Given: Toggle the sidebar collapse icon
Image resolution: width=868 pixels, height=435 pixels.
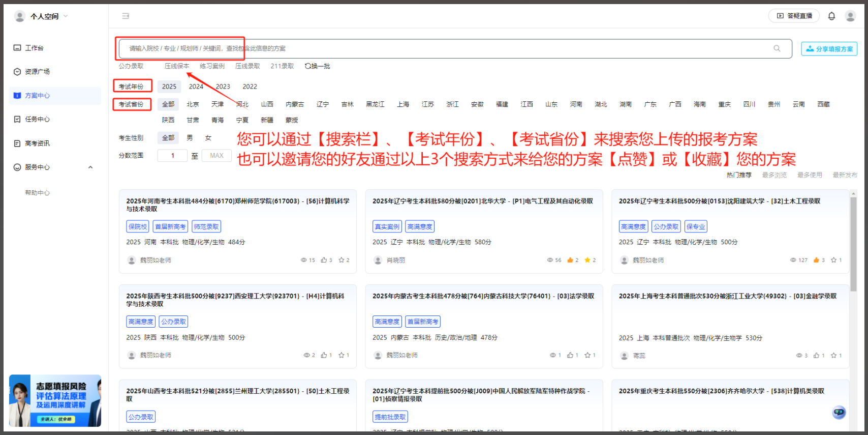Looking at the screenshot, I should [x=126, y=16].
